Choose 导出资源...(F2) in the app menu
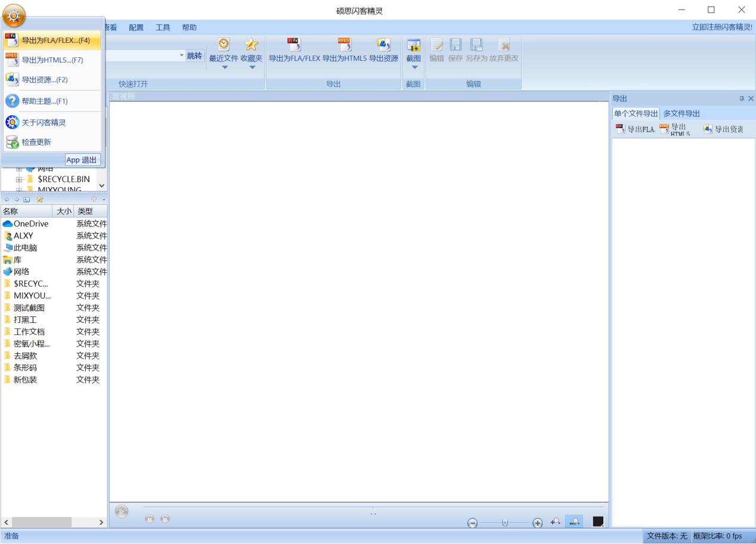This screenshot has height=544, width=756. point(52,79)
